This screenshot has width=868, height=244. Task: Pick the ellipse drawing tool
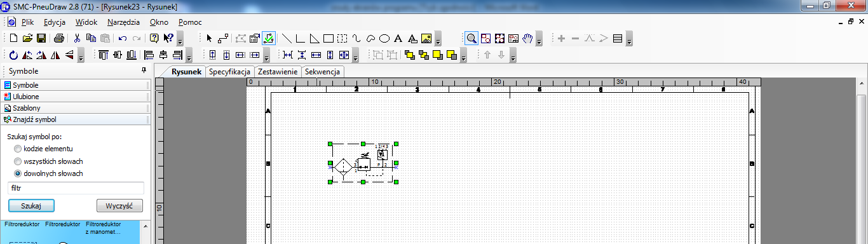(x=384, y=38)
